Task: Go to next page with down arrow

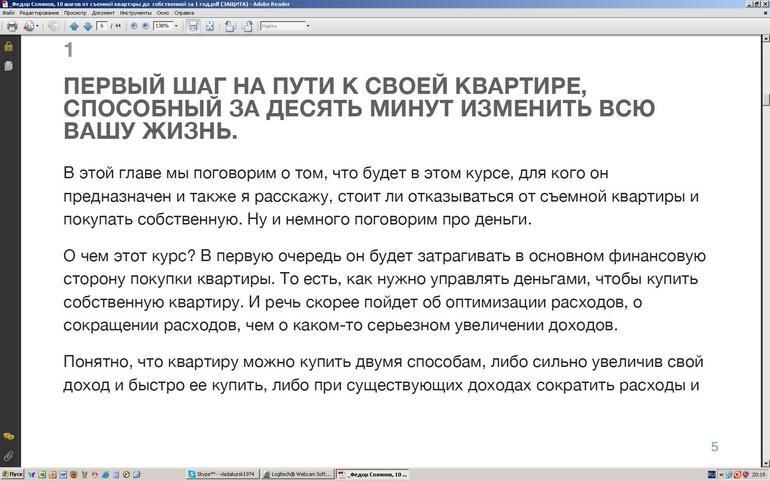Action: 87,26
